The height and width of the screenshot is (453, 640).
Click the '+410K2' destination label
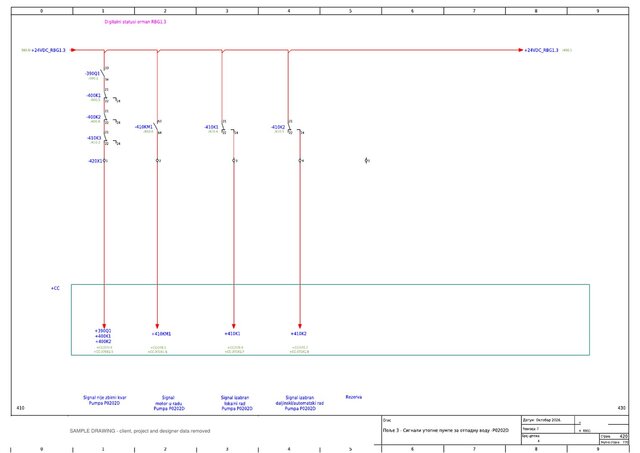[x=298, y=334]
